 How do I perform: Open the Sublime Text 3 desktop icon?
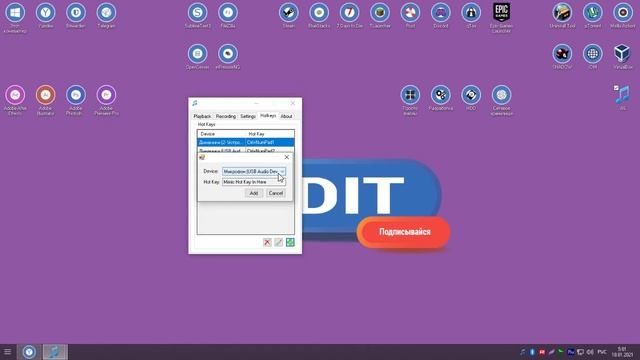click(198, 16)
